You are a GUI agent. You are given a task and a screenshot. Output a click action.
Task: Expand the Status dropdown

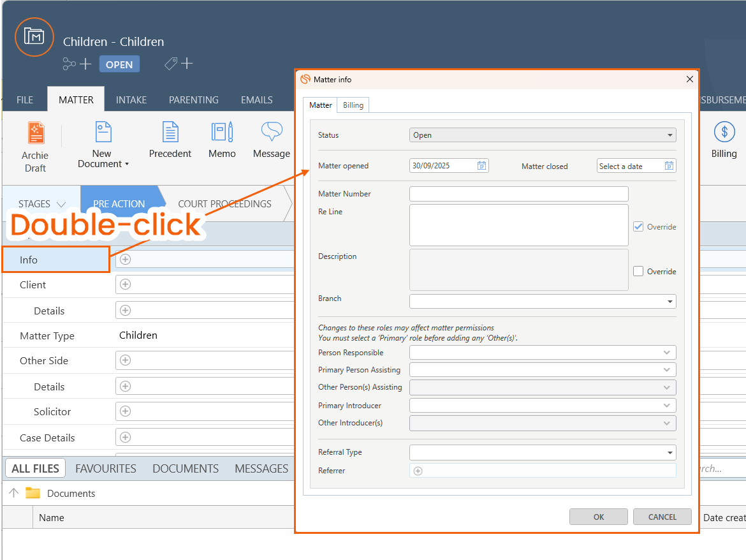(669, 135)
